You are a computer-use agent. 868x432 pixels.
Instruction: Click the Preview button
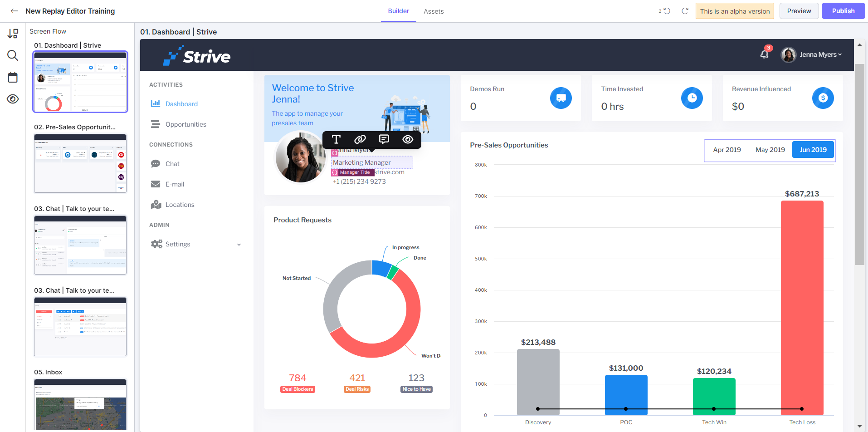coord(799,11)
